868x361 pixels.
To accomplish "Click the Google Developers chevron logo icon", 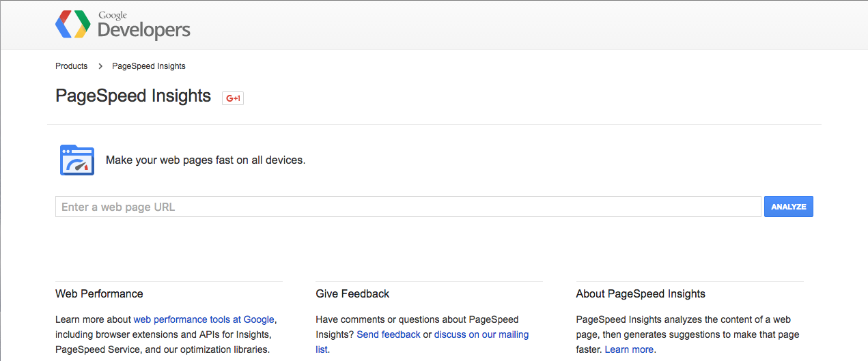I will tap(73, 24).
